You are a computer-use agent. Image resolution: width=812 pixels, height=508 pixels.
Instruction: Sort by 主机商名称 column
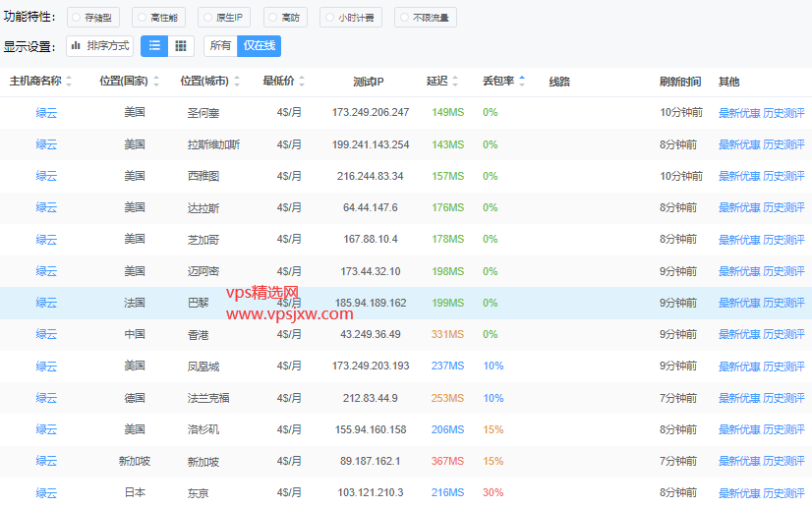(40, 82)
